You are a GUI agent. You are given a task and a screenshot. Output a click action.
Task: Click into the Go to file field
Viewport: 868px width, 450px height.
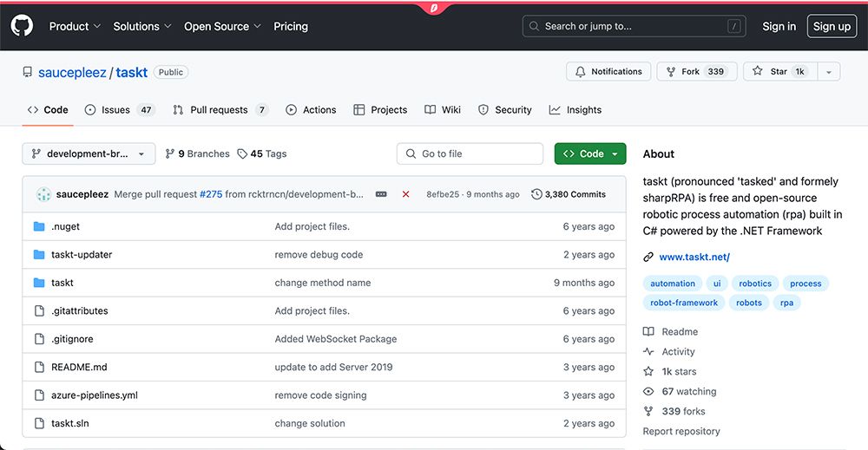pos(470,153)
